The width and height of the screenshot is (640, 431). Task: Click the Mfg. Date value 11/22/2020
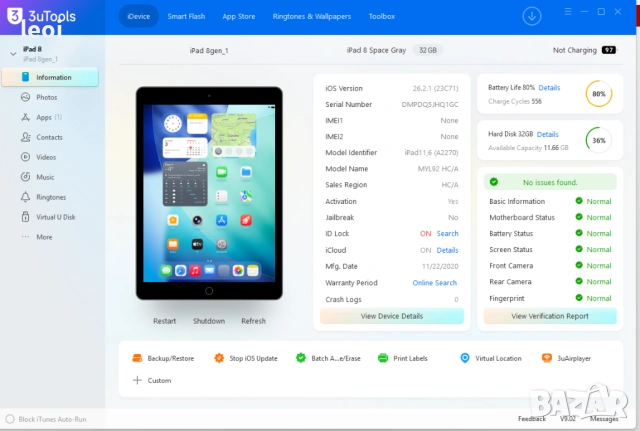coord(440,266)
